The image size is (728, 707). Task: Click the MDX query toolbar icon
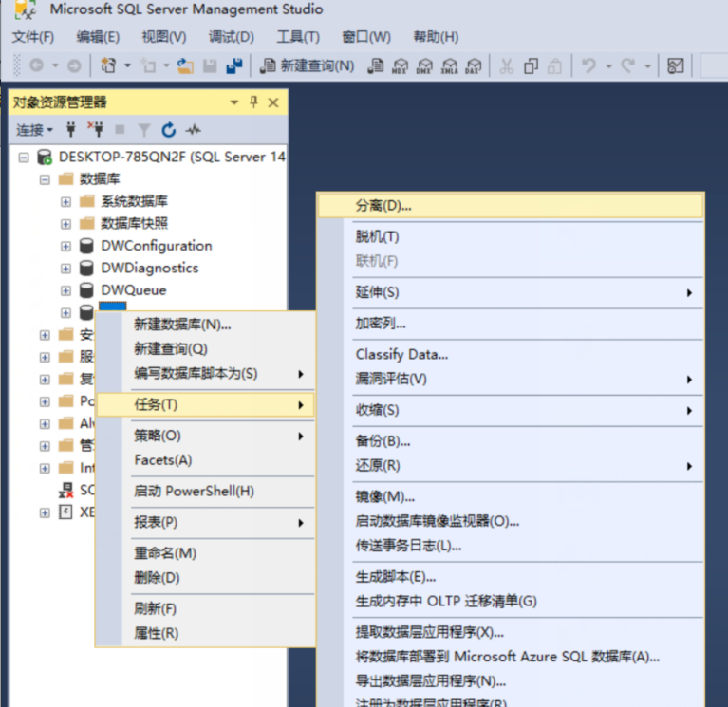coord(400,65)
